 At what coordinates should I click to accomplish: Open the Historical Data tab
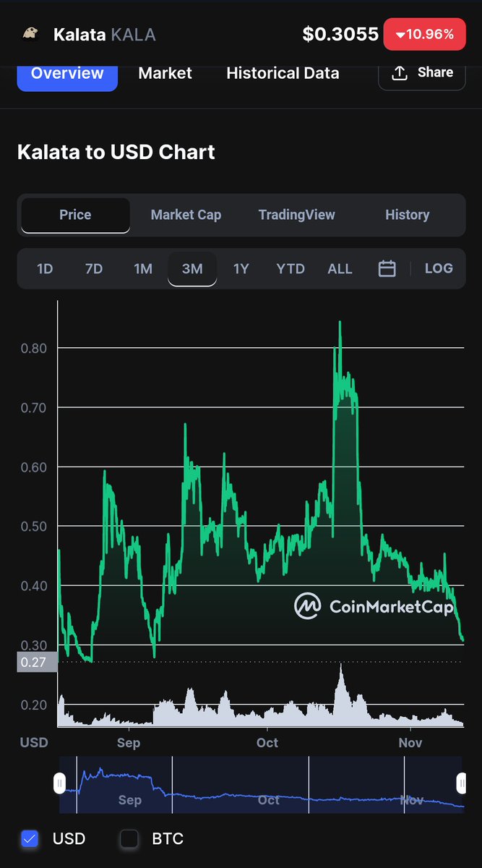coord(283,73)
